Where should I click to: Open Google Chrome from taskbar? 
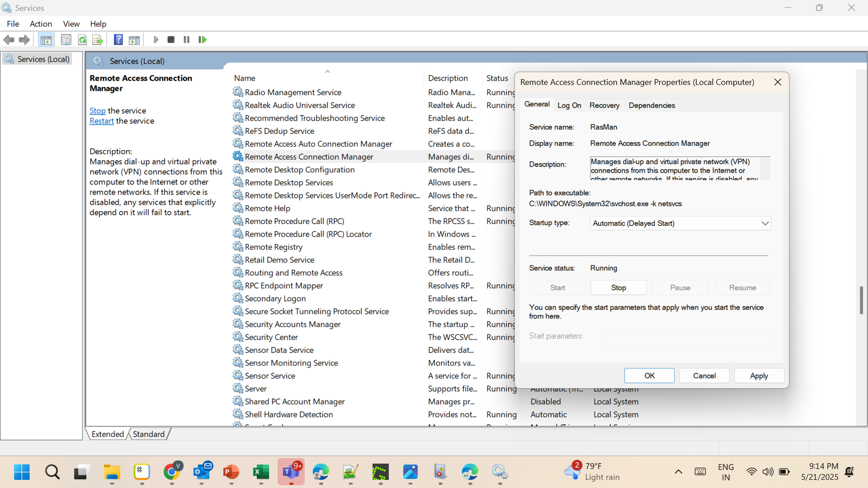point(172,472)
